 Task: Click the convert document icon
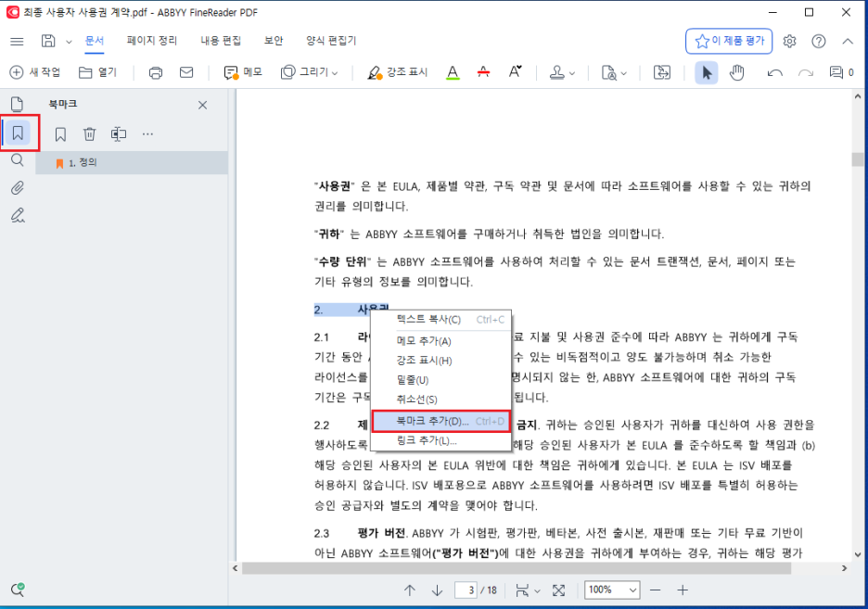point(662,72)
